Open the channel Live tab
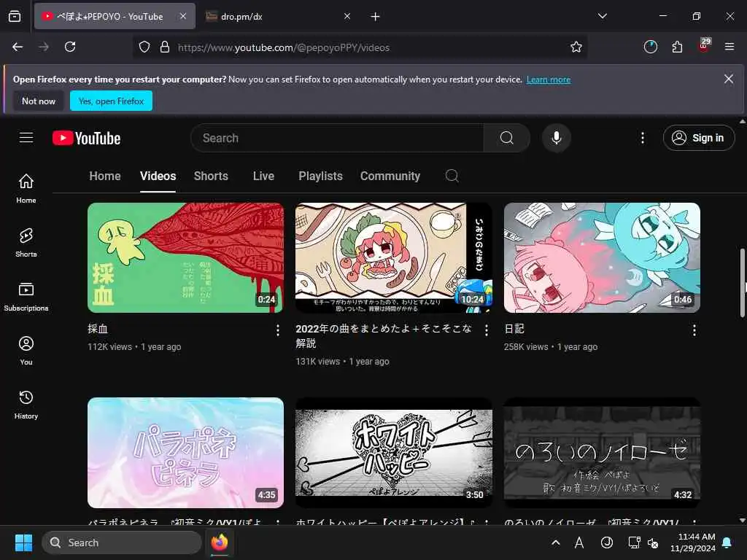 (x=263, y=176)
